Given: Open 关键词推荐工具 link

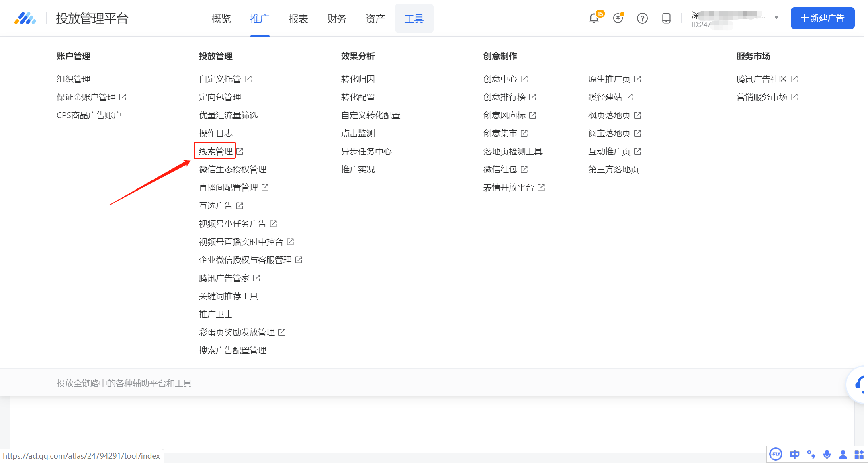Looking at the screenshot, I should pos(228,296).
